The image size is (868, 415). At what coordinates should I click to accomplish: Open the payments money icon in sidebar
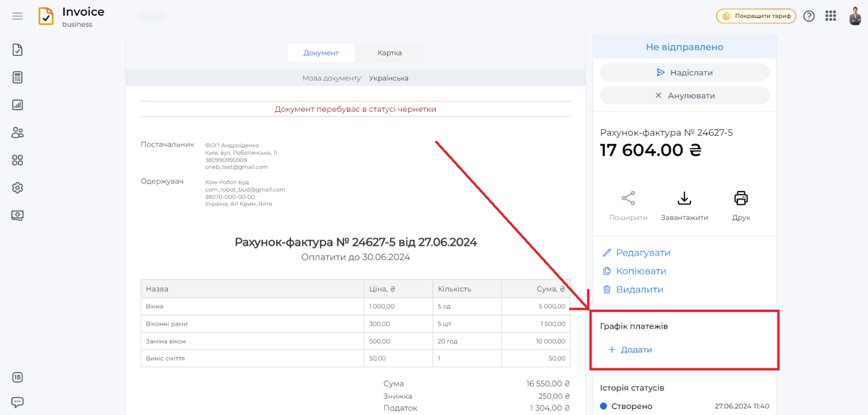pyautogui.click(x=17, y=215)
